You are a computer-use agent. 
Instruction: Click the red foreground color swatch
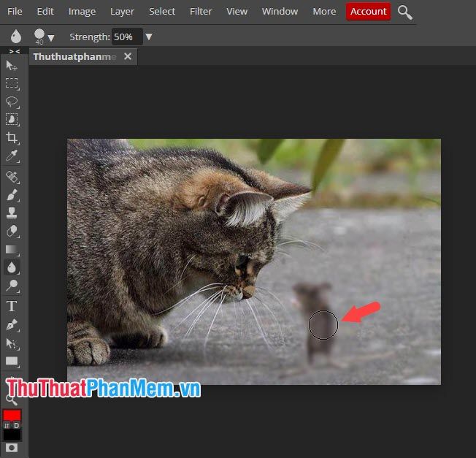click(12, 416)
